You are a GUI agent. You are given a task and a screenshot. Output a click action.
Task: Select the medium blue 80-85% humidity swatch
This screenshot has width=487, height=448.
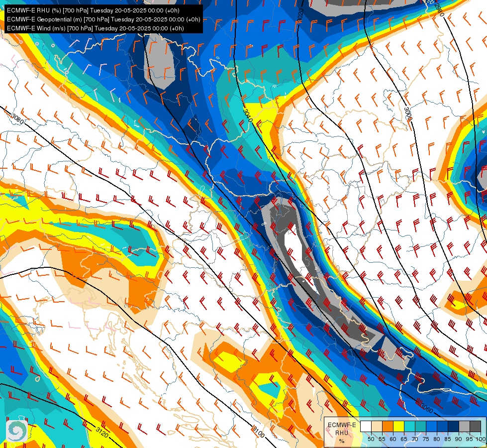[x=443, y=426]
